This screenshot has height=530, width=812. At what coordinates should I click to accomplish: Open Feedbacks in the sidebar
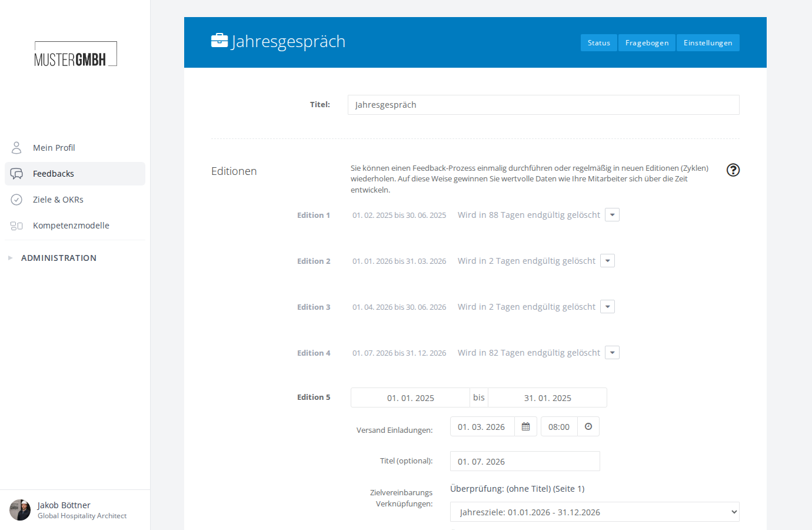(x=75, y=174)
